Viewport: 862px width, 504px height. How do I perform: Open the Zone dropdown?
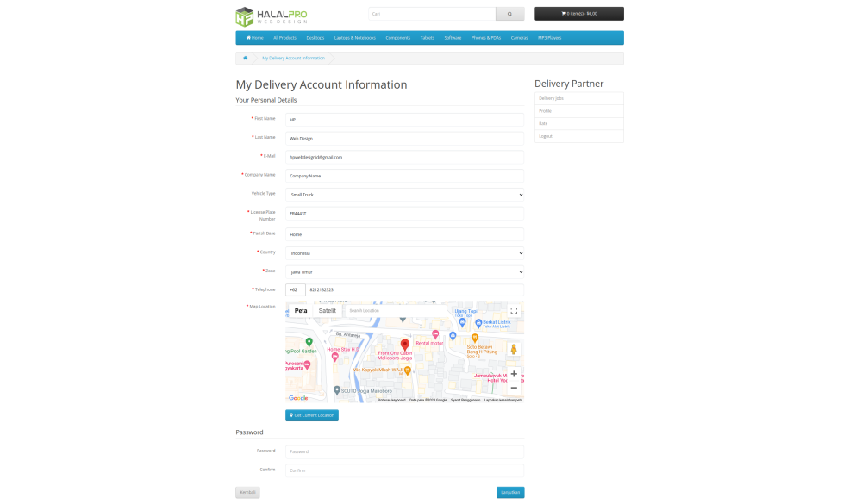[404, 271]
